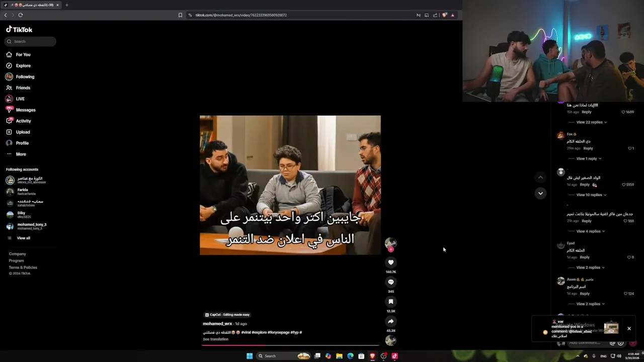Open the Friends page
The width and height of the screenshot is (644, 362).
[x=18, y=87]
